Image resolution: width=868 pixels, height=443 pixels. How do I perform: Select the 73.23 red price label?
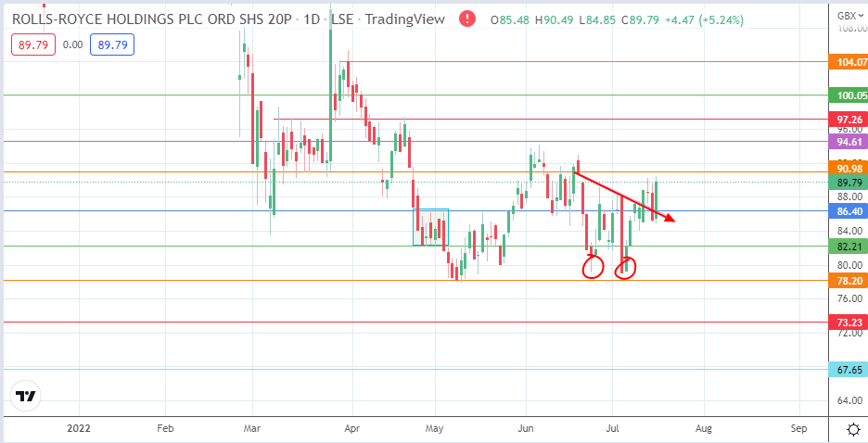point(849,322)
